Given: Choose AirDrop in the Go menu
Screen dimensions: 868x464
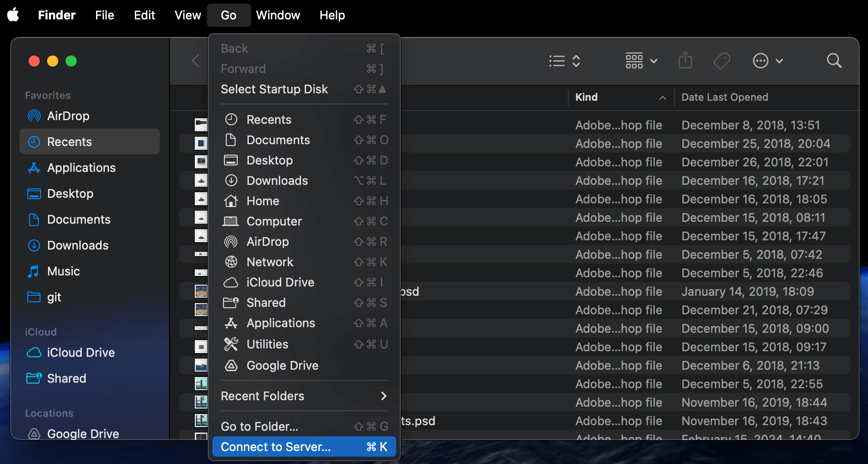Looking at the screenshot, I should coord(304,241).
